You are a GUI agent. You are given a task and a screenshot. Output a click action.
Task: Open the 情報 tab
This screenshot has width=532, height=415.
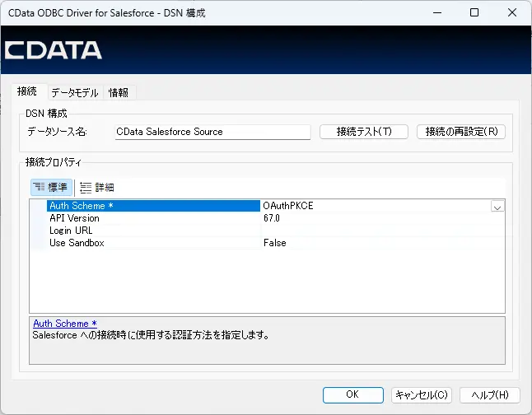click(x=119, y=93)
